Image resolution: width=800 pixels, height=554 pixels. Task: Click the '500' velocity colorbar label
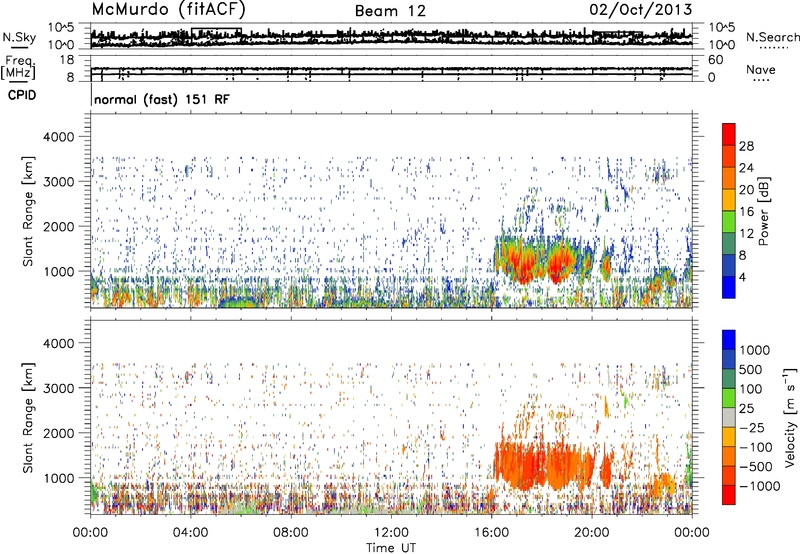pos(751,369)
